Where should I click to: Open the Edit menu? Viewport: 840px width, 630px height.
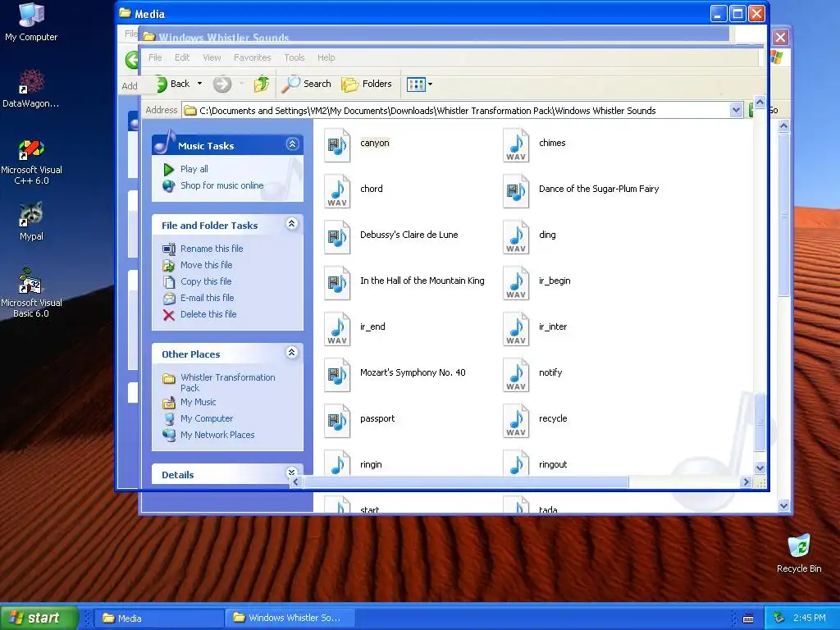pyautogui.click(x=182, y=57)
